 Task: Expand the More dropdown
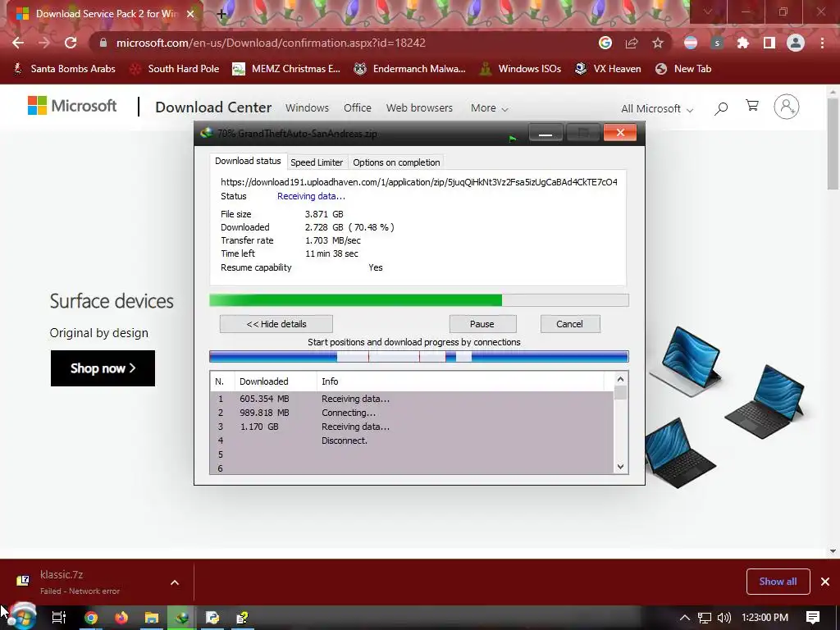[x=489, y=107]
